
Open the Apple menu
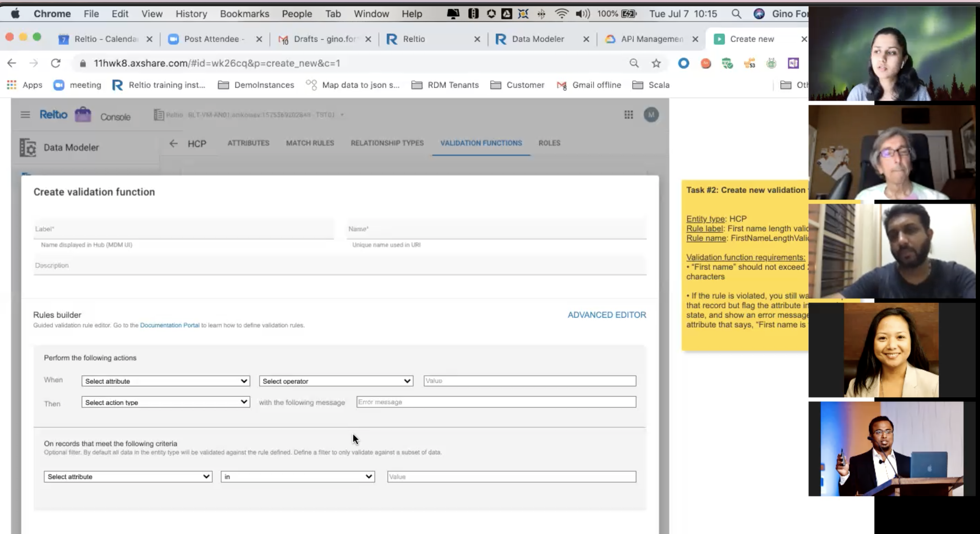15,14
